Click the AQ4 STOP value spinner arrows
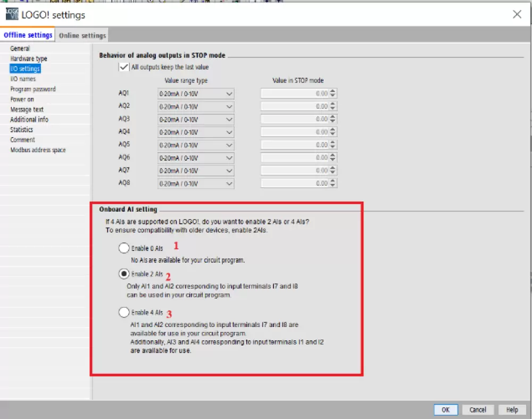532x419 pixels. [332, 132]
